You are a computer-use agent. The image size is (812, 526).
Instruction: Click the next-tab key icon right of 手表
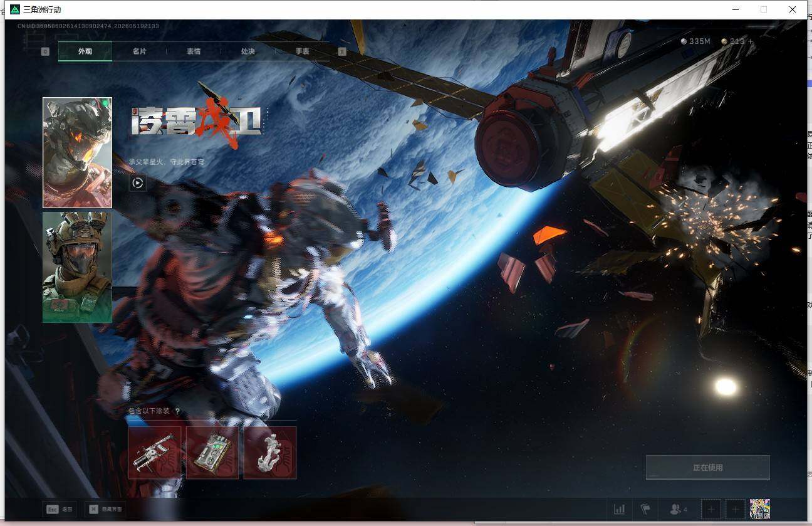pyautogui.click(x=342, y=51)
